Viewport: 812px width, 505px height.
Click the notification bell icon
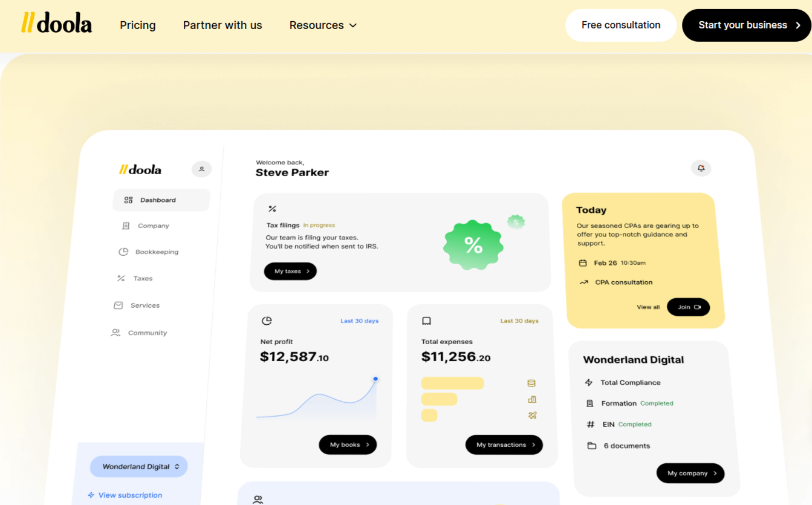[701, 168]
